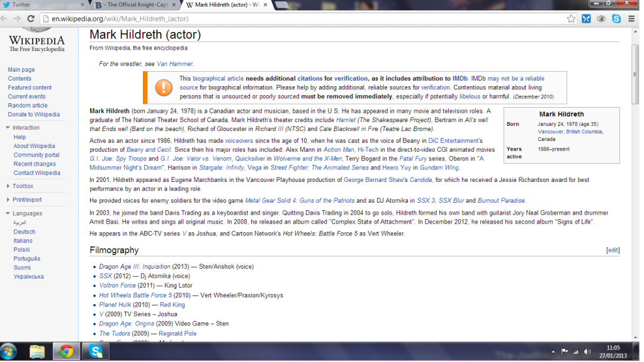The image size is (644, 362).
Task: Show hidden icons in the system tray
Action: click(552, 351)
